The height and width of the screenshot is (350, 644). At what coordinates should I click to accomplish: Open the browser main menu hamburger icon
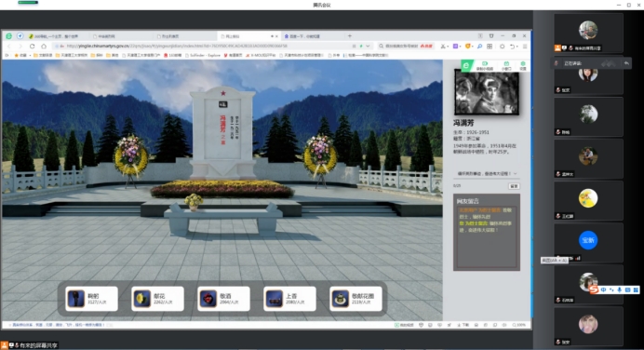[525, 47]
